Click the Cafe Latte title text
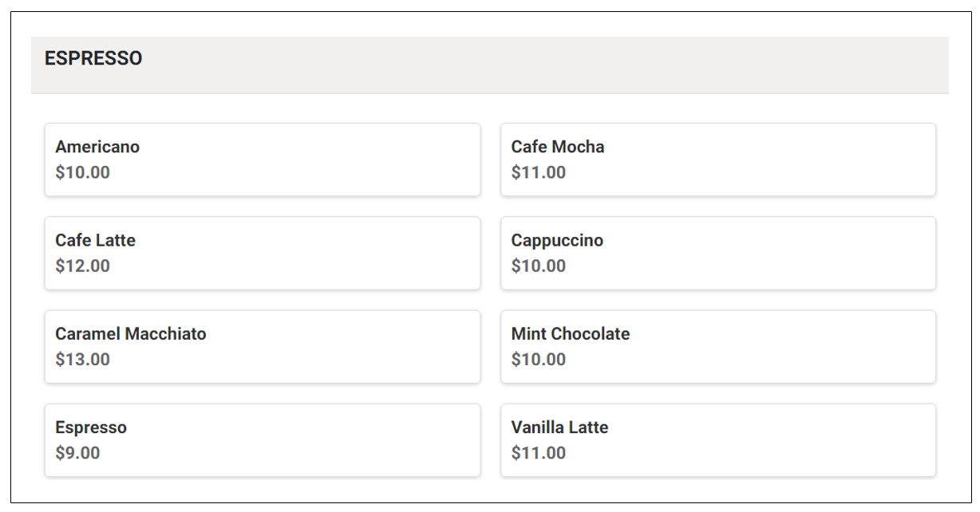This screenshot has width=980, height=512. (96, 240)
